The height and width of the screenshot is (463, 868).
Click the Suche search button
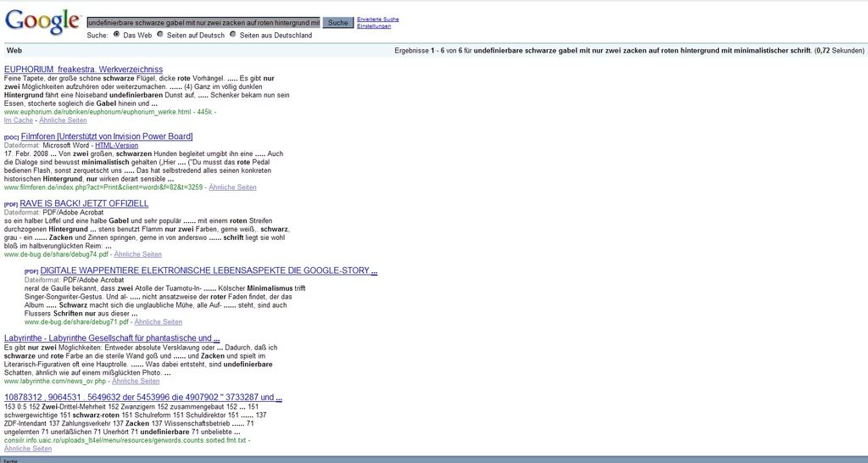point(337,23)
